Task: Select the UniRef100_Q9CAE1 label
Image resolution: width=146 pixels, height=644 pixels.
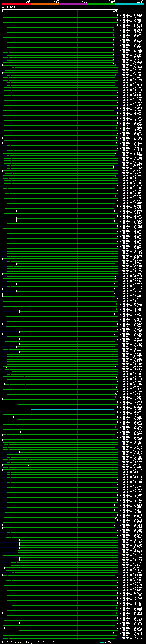Action: 131,42
